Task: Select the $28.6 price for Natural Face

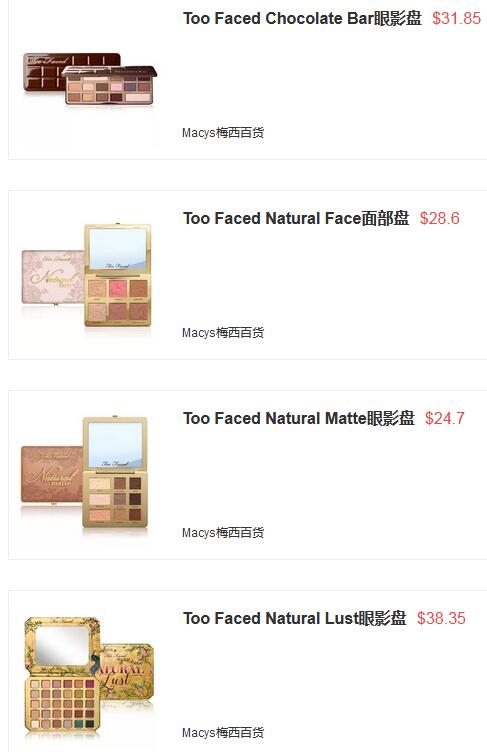Action: click(439, 219)
